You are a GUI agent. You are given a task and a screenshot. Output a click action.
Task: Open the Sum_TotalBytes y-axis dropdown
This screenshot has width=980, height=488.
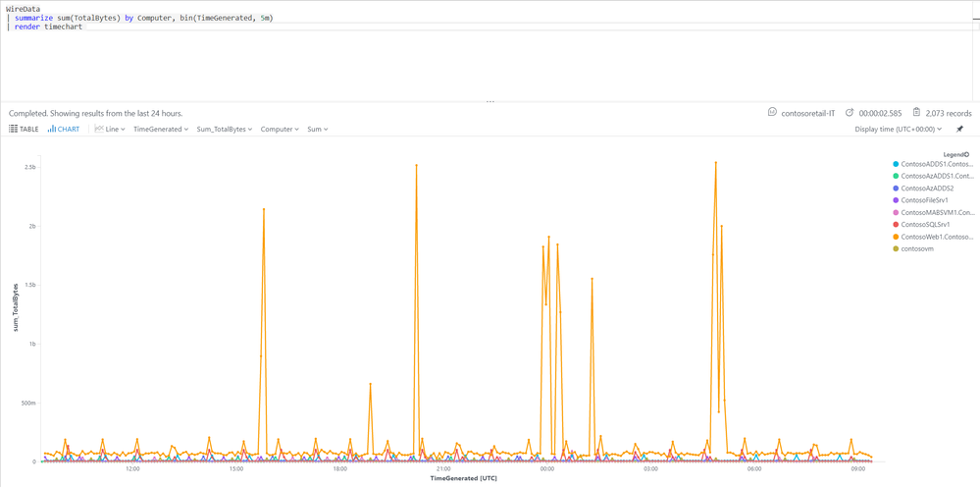[x=225, y=129]
